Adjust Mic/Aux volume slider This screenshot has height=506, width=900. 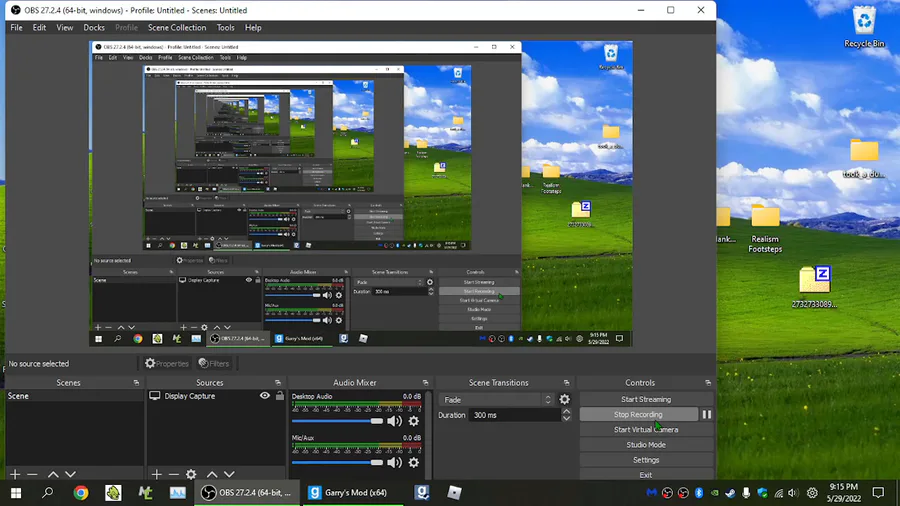(x=338, y=462)
